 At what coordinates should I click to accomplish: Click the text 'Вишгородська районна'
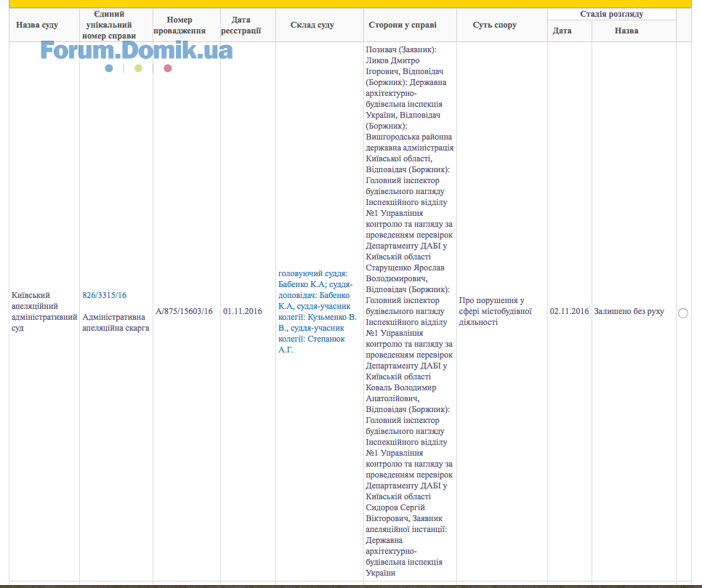(x=408, y=137)
